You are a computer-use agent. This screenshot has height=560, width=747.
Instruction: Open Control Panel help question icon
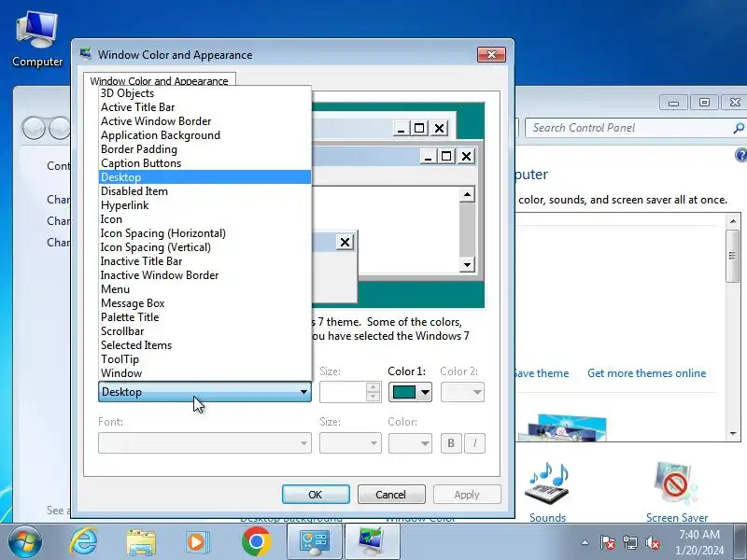click(740, 155)
